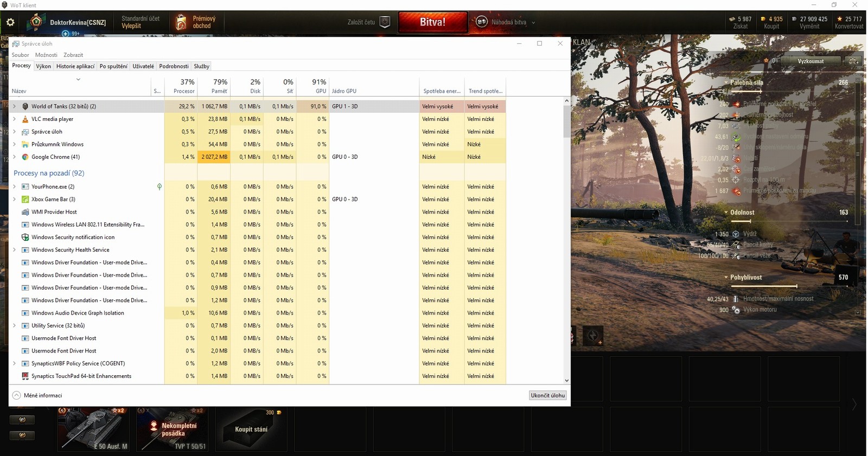
Task: Switch to the Výkon tab
Action: 43,66
